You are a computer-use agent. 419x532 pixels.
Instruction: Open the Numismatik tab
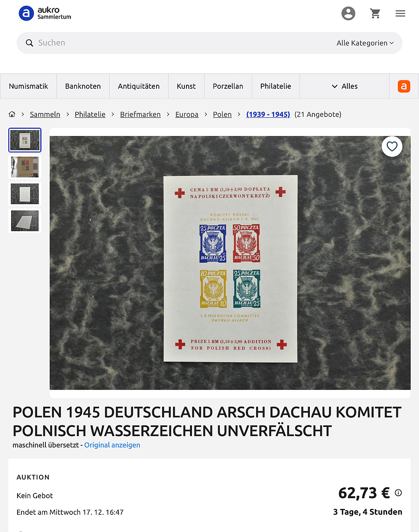(x=28, y=86)
